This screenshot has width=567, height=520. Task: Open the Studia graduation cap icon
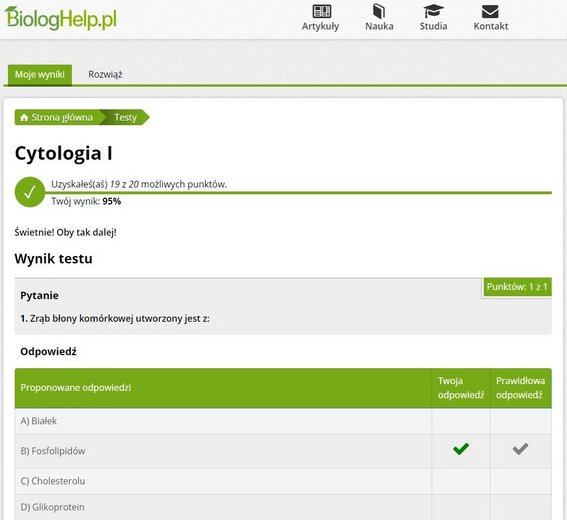(x=433, y=11)
